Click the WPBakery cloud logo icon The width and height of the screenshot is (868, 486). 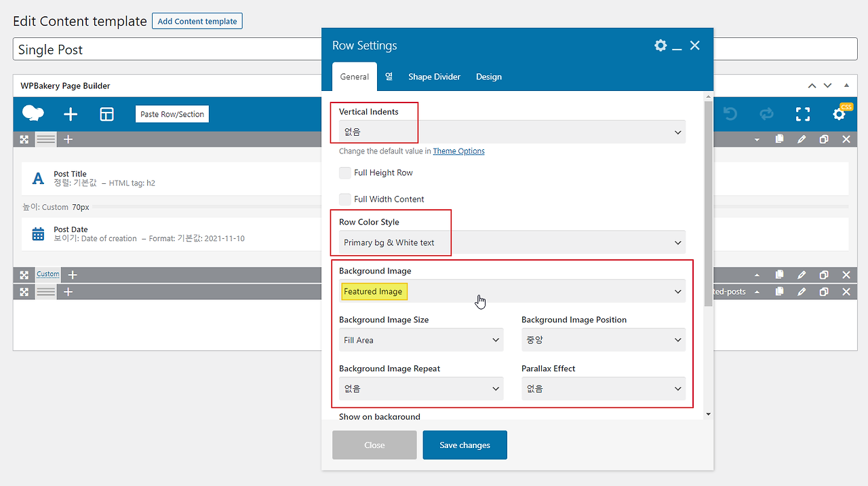[x=33, y=113]
